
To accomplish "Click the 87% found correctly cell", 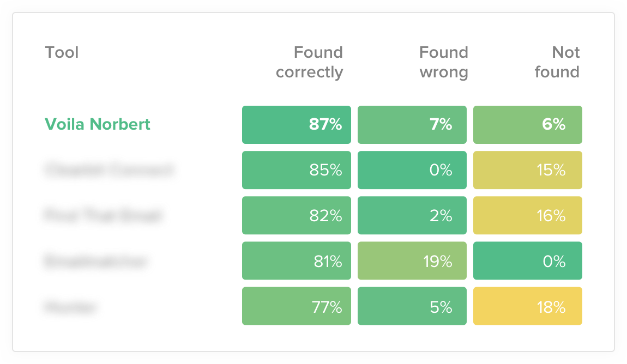I will (x=297, y=125).
